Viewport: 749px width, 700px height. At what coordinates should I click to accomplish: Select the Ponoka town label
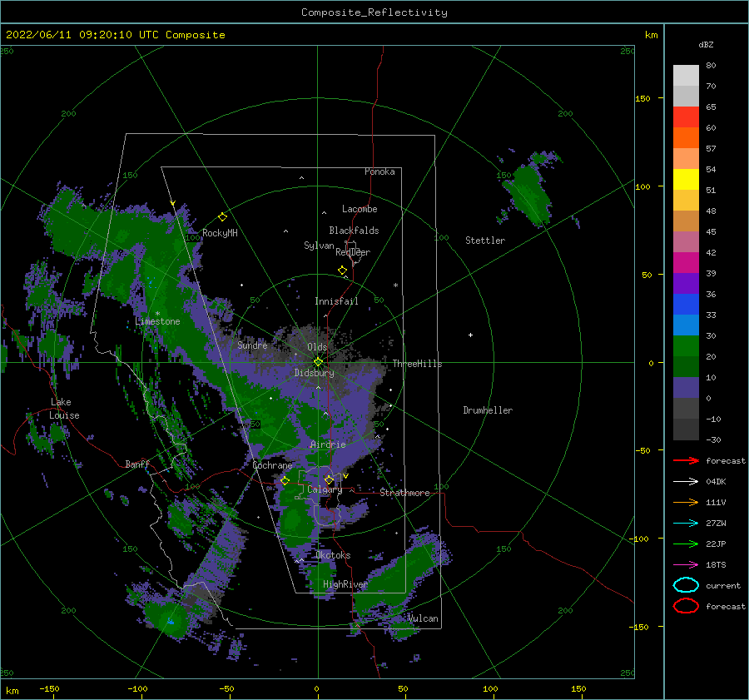coord(379,171)
